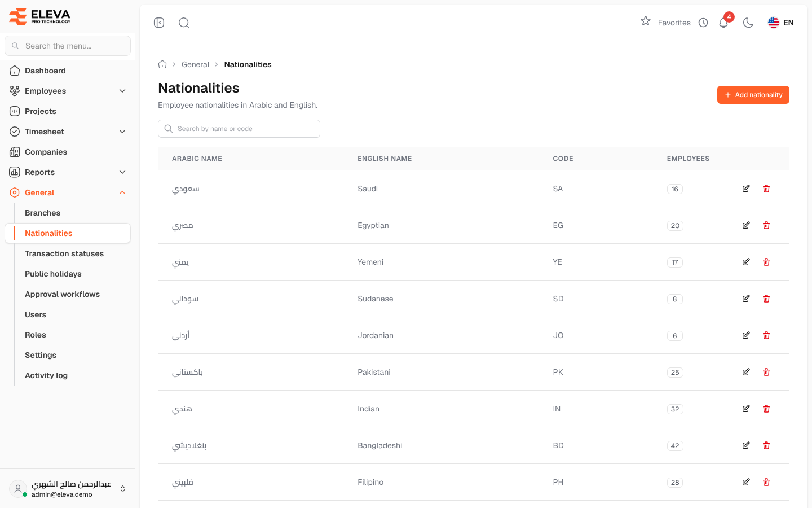This screenshot has width=812, height=508.
Task: Open the EN language selector
Action: pyautogui.click(x=781, y=23)
